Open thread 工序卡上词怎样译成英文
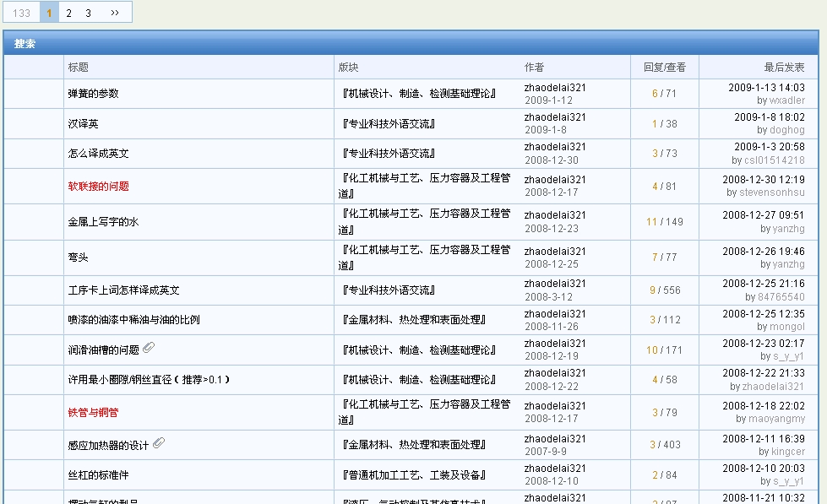This screenshot has width=827, height=504. click(124, 290)
